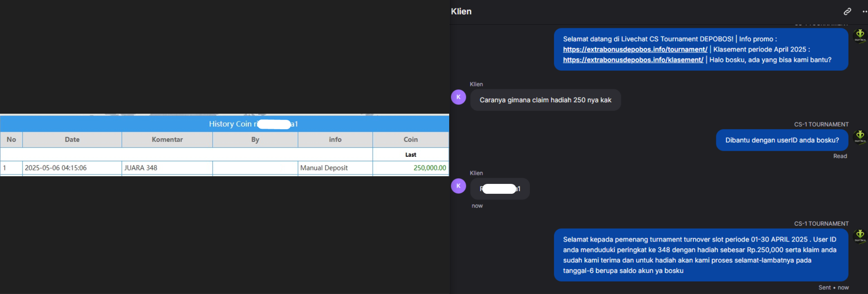Click the Klien chat title
The height and width of the screenshot is (294, 868).
tap(461, 11)
